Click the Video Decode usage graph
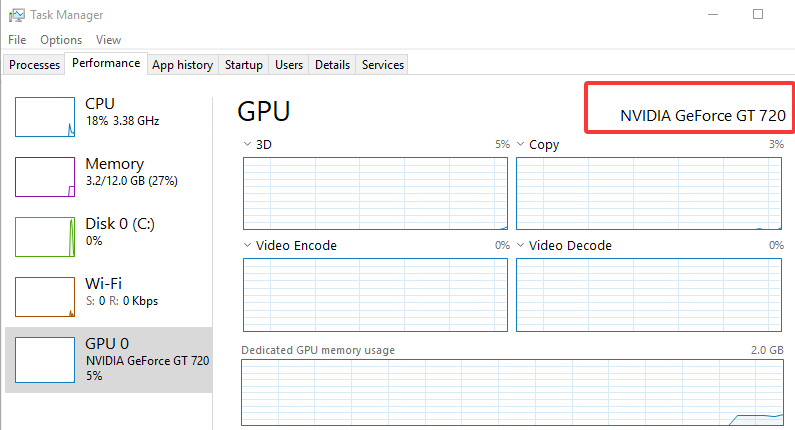Image resolution: width=795 pixels, height=430 pixels. [x=648, y=295]
